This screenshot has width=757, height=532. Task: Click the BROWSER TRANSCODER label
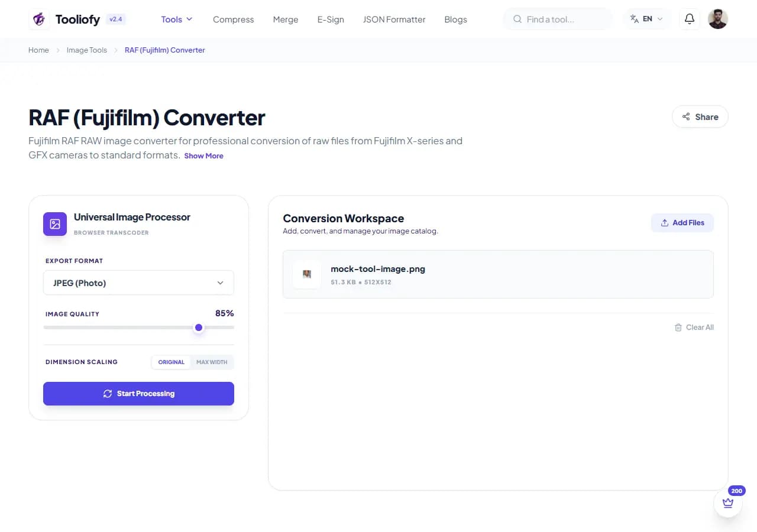111,233
